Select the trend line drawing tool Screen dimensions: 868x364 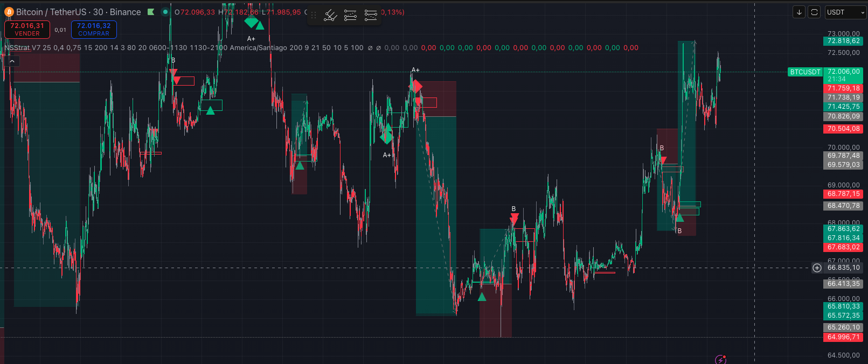330,16
